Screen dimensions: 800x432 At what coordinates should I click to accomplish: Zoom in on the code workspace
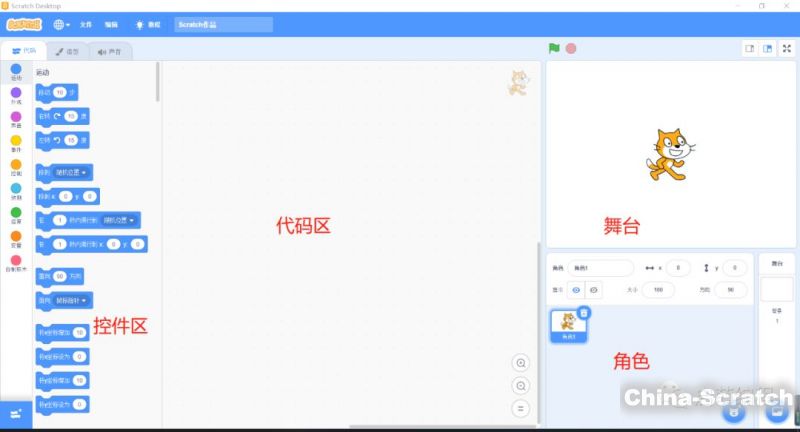click(x=520, y=363)
